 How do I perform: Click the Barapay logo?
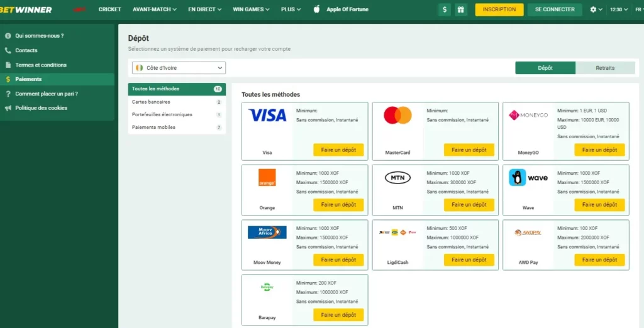pos(267,287)
